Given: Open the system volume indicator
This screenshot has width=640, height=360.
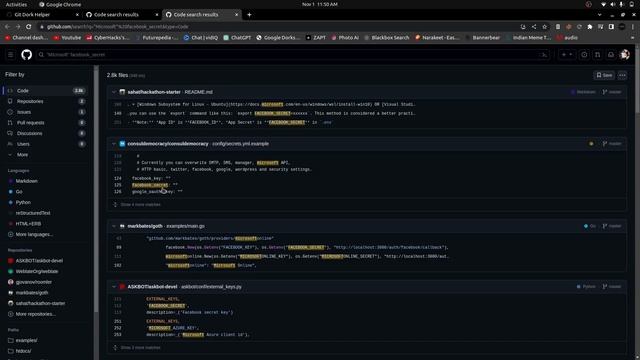Looking at the screenshot, I should pos(613,4).
